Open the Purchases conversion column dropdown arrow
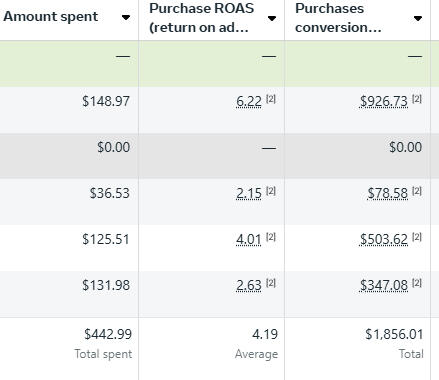439x380 pixels. 418,18
